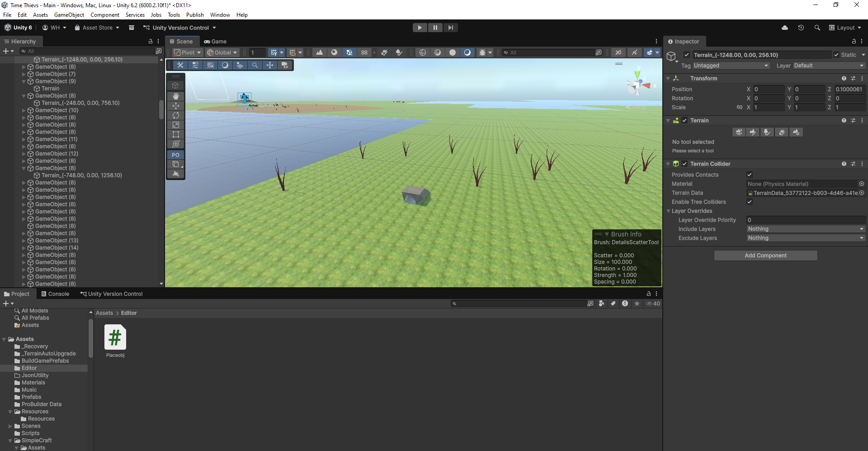Image resolution: width=868 pixels, height=451 pixels.
Task: Open Unity Version Control toolbar button
Action: (x=179, y=28)
